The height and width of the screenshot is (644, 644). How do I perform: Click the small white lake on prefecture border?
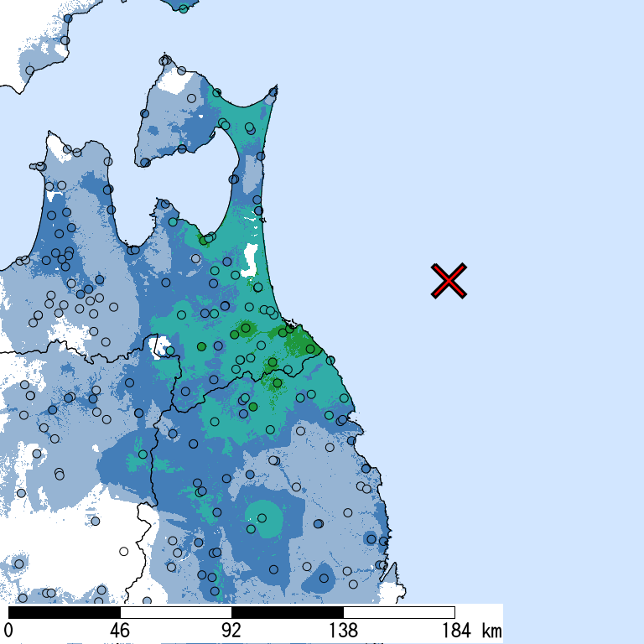159,345
